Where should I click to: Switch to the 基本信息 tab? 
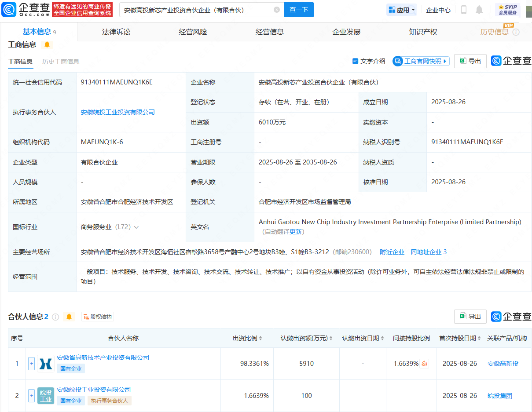point(39,32)
